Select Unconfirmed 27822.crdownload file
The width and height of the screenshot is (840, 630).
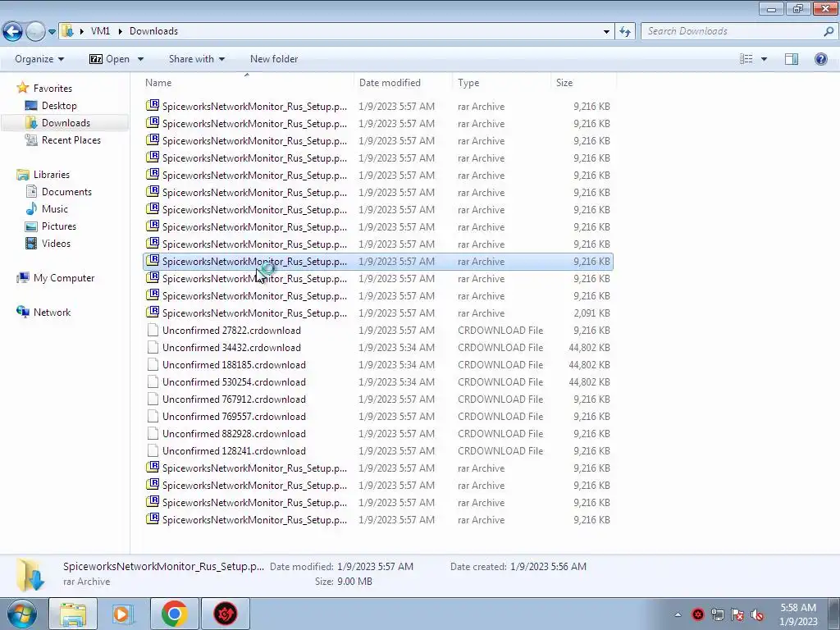[378, 330]
